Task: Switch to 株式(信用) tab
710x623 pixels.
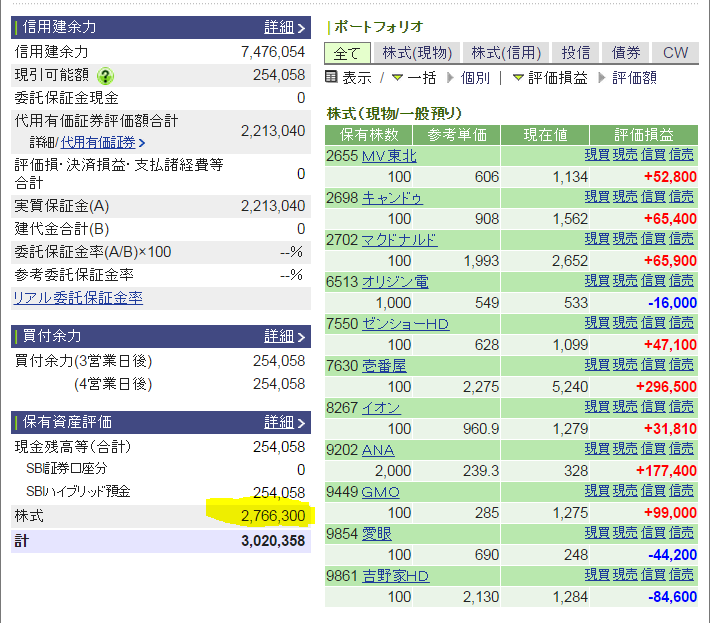Action: (x=506, y=53)
